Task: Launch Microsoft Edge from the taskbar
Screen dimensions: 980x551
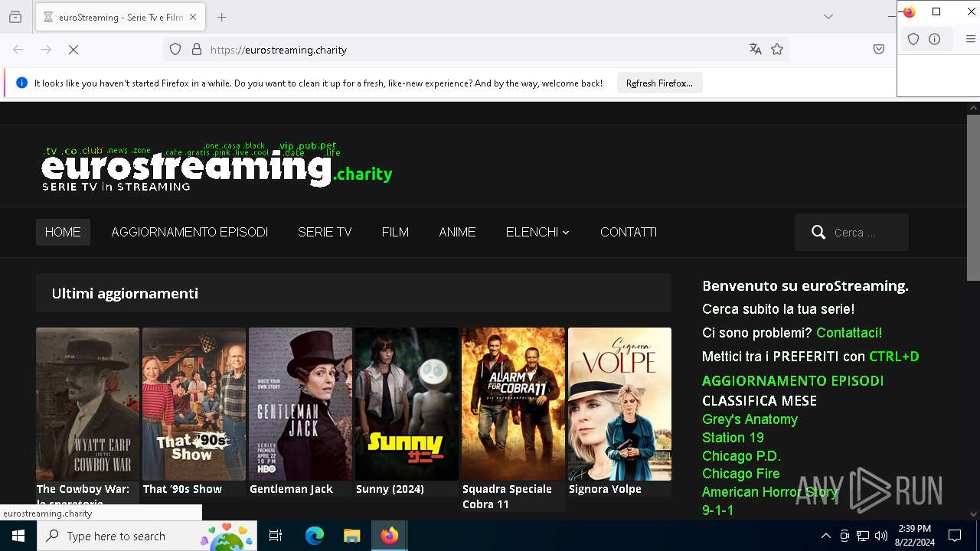Action: pos(315,536)
